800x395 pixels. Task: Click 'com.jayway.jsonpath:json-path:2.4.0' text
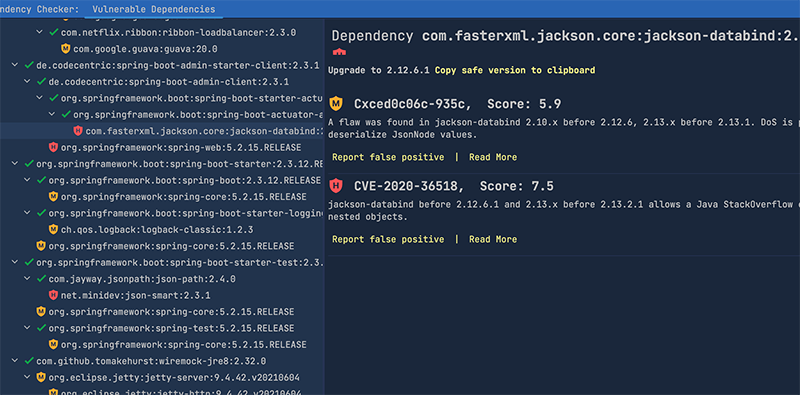click(142, 279)
